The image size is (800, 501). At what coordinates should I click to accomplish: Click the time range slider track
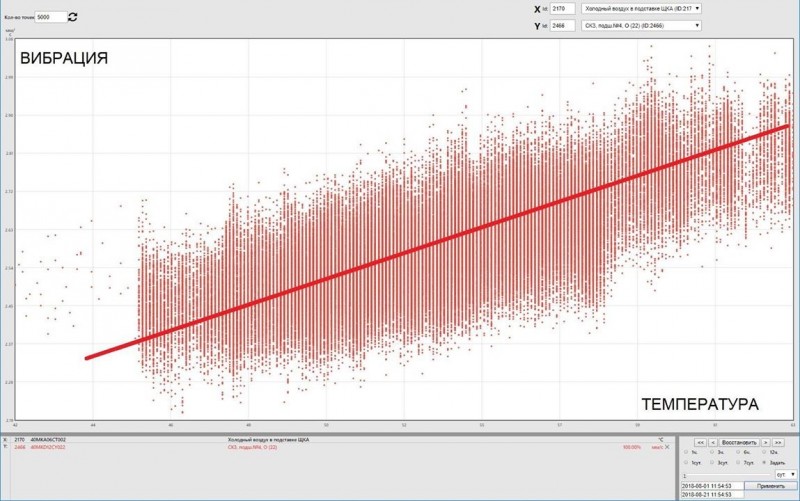(x=729, y=475)
